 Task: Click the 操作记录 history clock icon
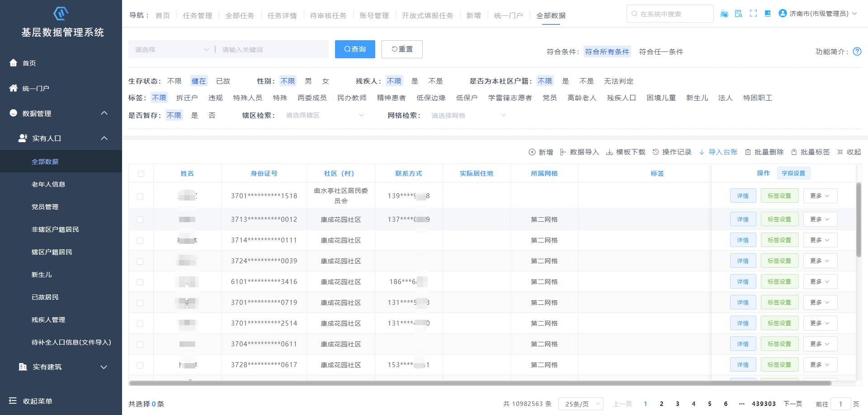[x=656, y=152]
